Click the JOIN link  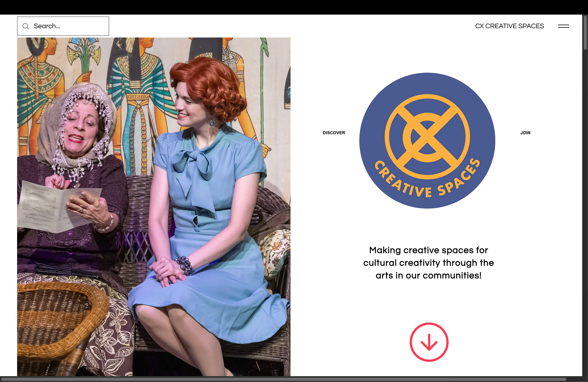tap(525, 133)
